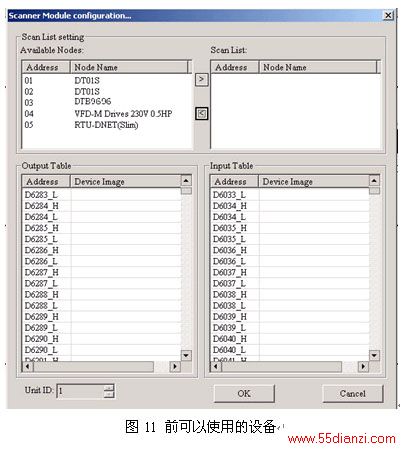The width and height of the screenshot is (402, 451).
Task: Click Node Name header in Available Nodes
Action: click(x=129, y=67)
